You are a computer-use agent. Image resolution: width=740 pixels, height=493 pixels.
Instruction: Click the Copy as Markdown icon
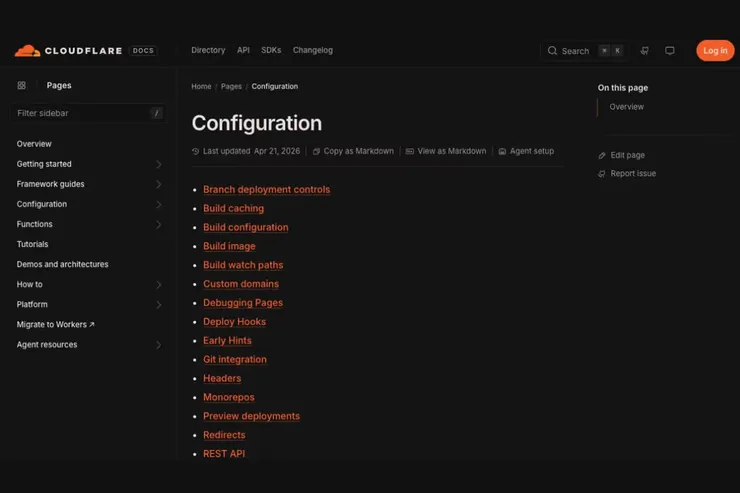(316, 151)
